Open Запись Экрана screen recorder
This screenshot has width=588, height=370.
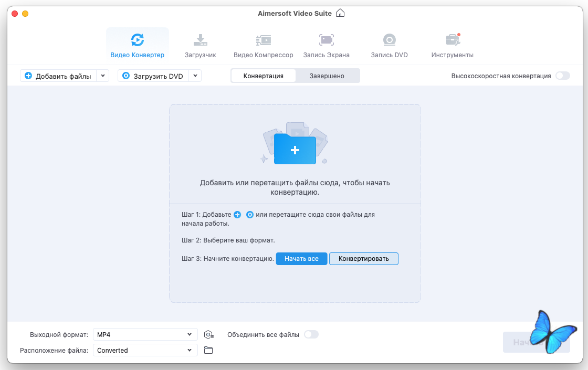(326, 45)
